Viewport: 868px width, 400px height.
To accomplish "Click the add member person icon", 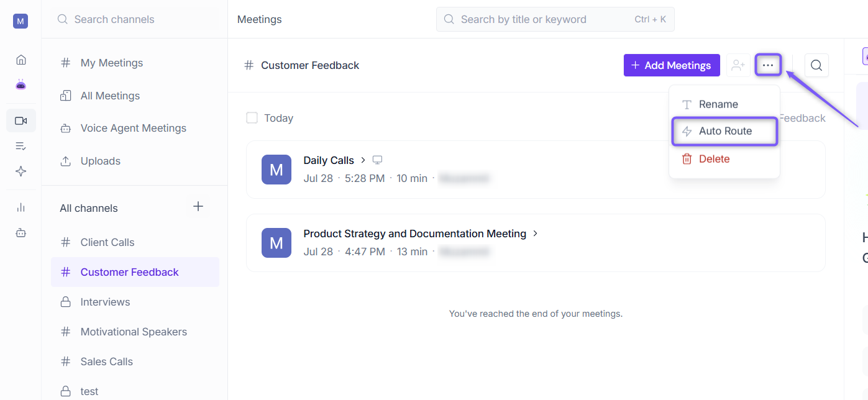I will point(738,65).
